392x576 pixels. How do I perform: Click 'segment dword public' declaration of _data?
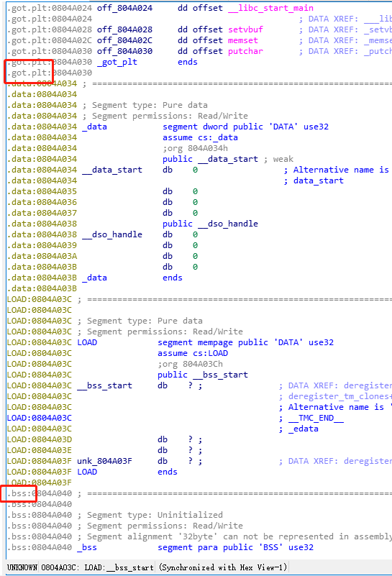click(245, 127)
